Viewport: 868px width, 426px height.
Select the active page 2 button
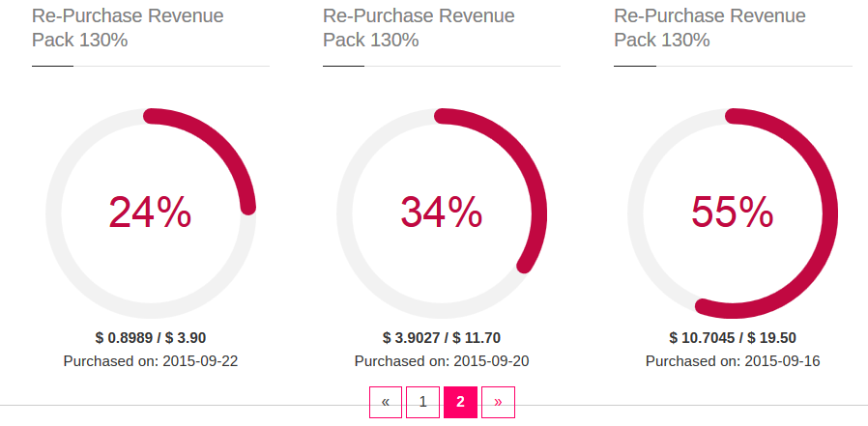coord(460,402)
